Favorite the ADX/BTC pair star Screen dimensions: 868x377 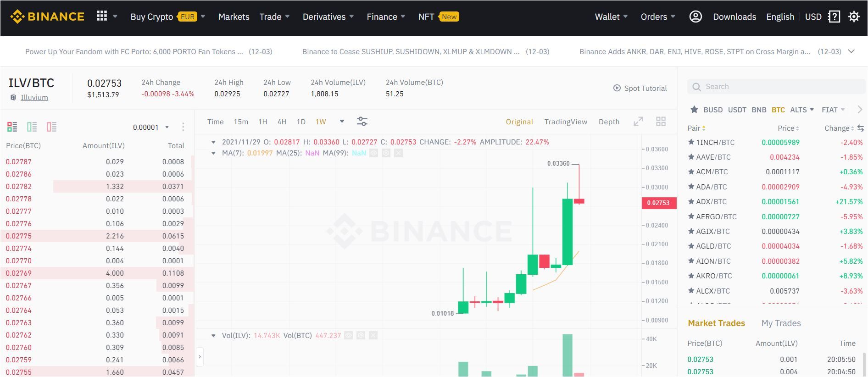pos(691,201)
